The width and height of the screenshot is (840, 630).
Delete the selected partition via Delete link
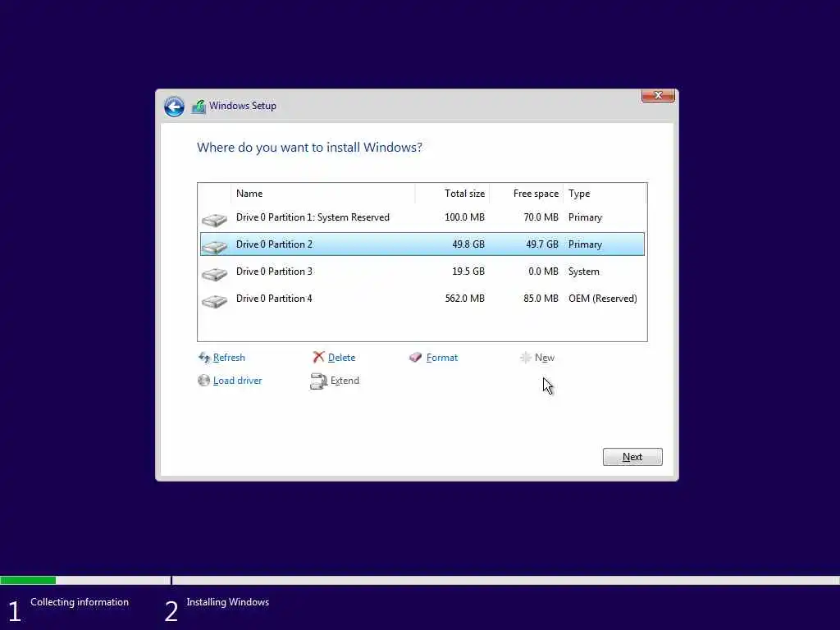[341, 358]
